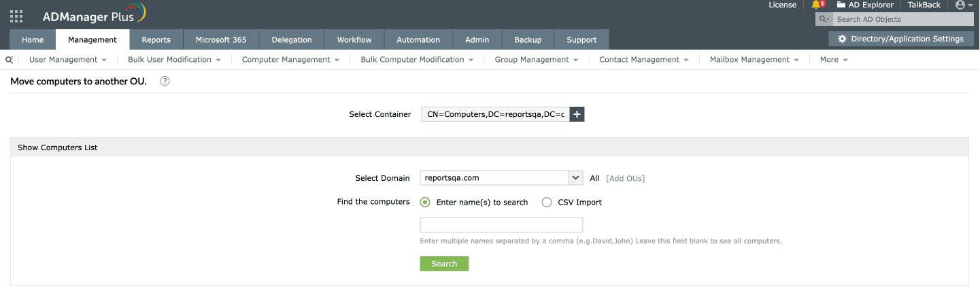Expand the User Management menu

[x=68, y=60]
